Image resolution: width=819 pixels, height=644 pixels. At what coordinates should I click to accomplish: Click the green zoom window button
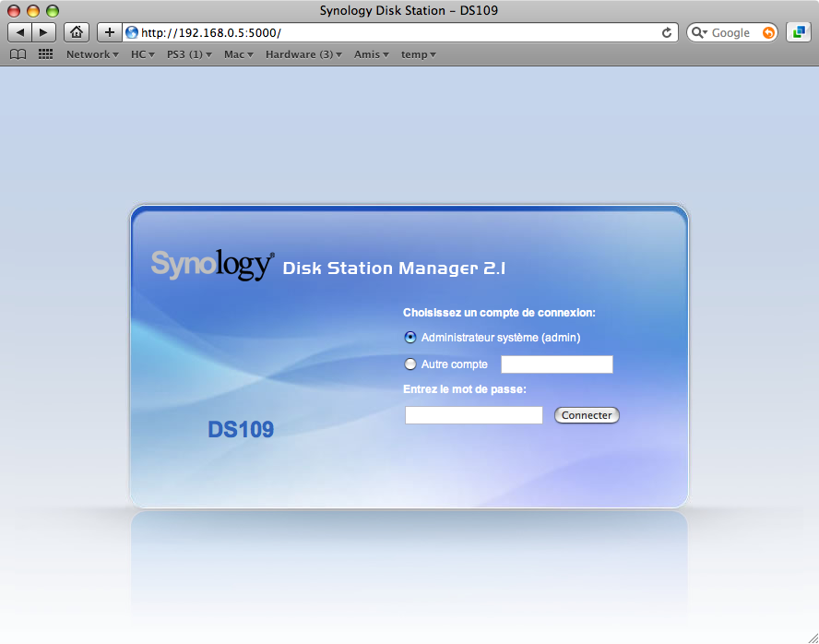53,10
